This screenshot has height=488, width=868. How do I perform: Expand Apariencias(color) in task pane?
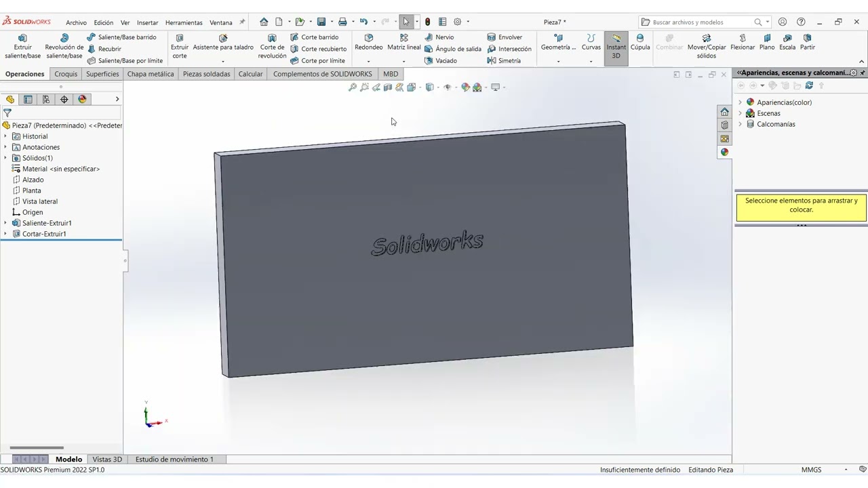point(740,102)
